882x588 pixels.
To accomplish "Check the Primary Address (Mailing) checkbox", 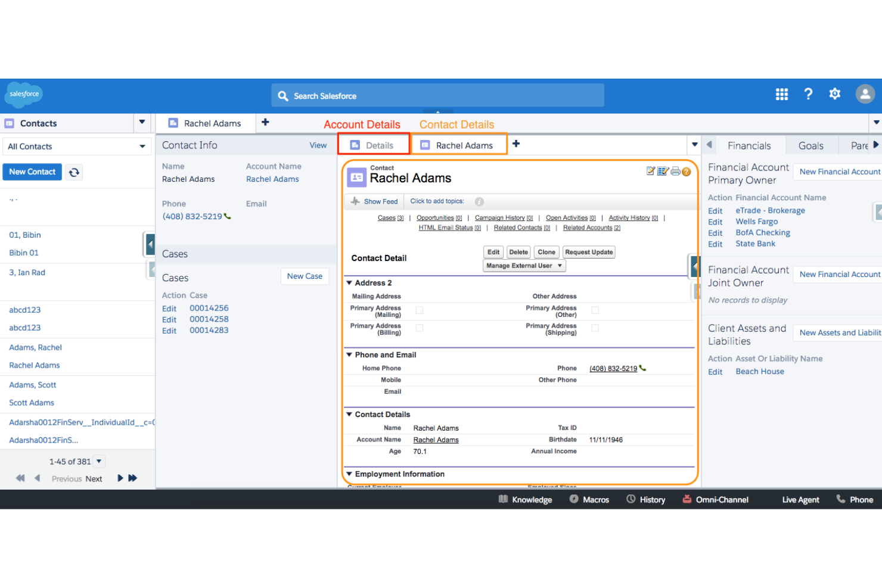I will click(x=420, y=310).
